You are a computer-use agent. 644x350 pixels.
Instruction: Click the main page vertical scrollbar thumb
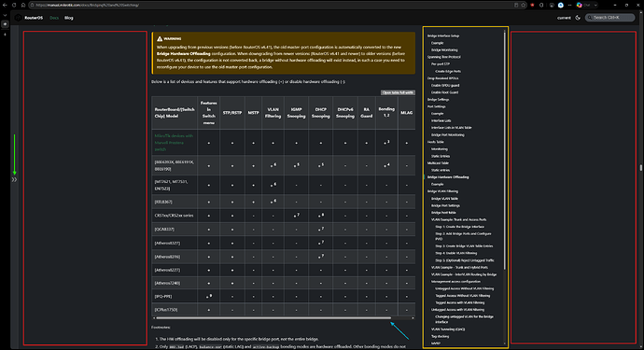[640, 168]
